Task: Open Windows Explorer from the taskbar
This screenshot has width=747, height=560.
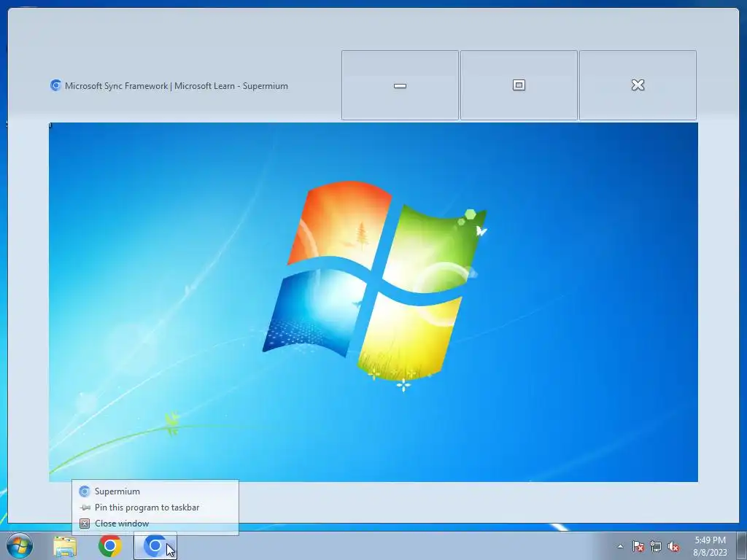Action: (x=65, y=546)
